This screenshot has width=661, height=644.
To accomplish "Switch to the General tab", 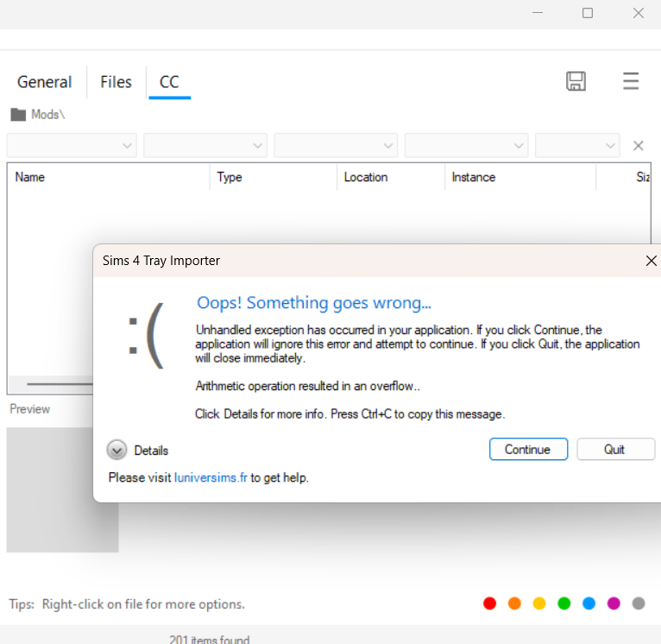I will tap(45, 82).
